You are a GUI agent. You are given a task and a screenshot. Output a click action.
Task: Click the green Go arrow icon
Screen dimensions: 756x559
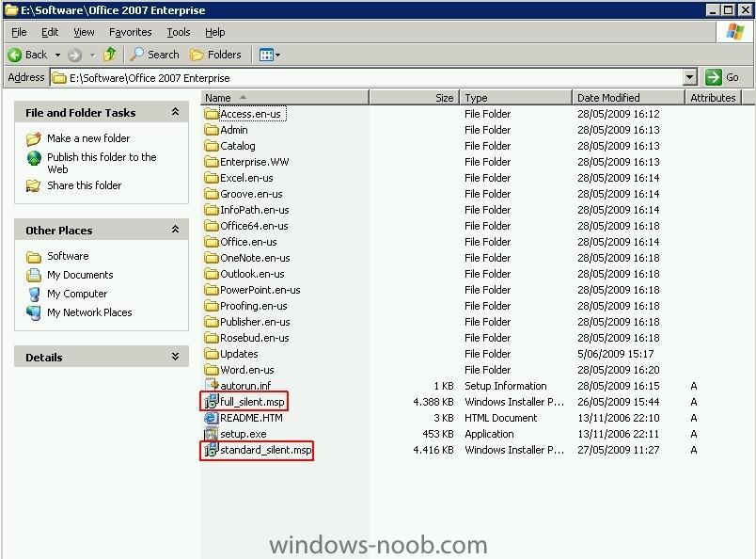(713, 77)
